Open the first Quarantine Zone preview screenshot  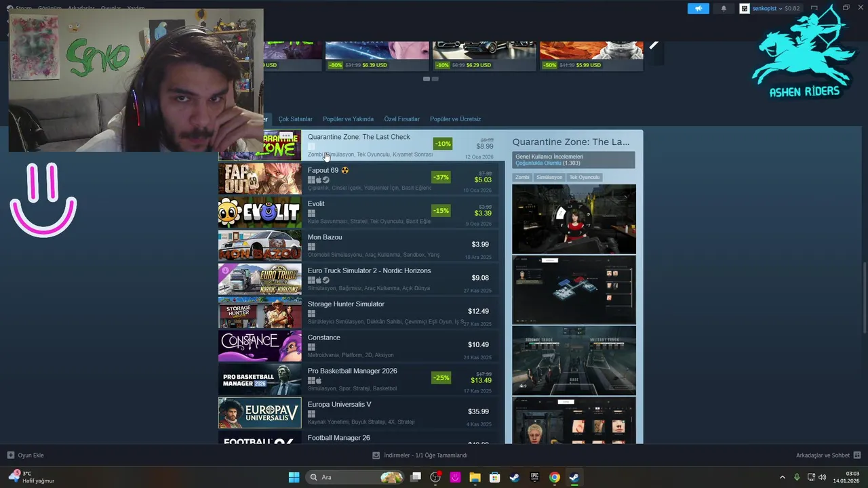(x=574, y=219)
